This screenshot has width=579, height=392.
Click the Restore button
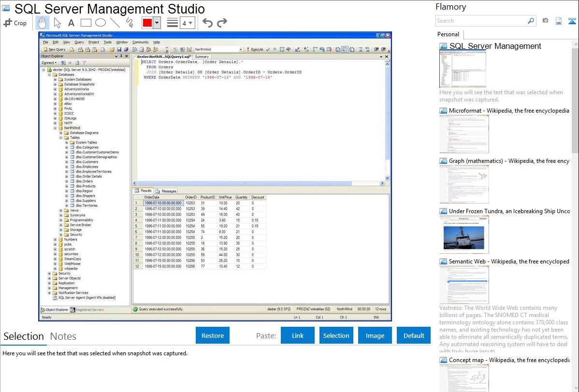[x=213, y=335]
